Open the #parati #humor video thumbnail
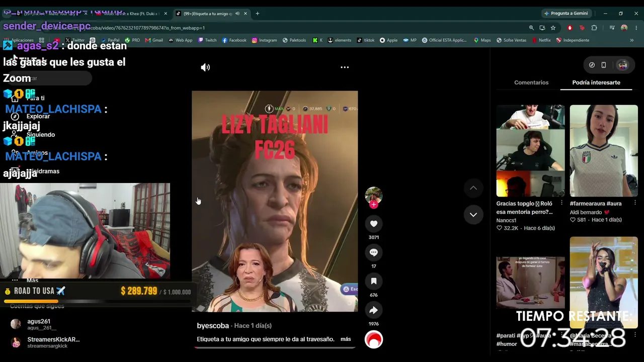 [x=530, y=283]
